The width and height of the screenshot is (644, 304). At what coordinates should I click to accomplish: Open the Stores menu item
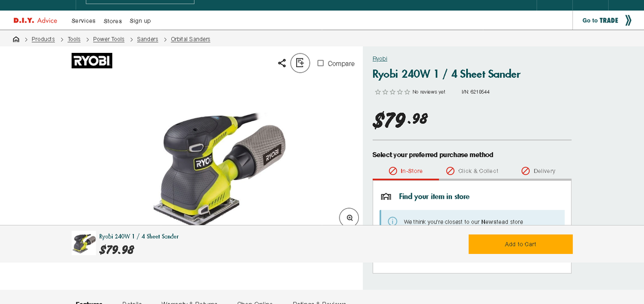point(112,21)
